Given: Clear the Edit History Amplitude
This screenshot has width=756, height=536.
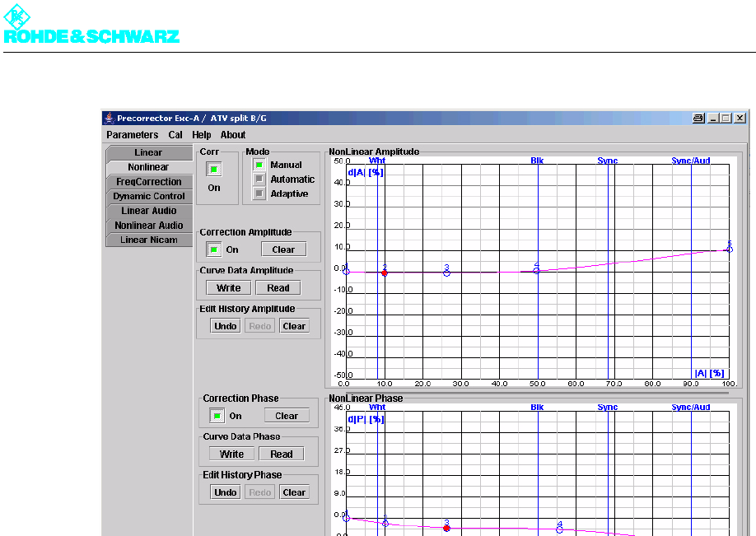Looking at the screenshot, I should (x=294, y=326).
